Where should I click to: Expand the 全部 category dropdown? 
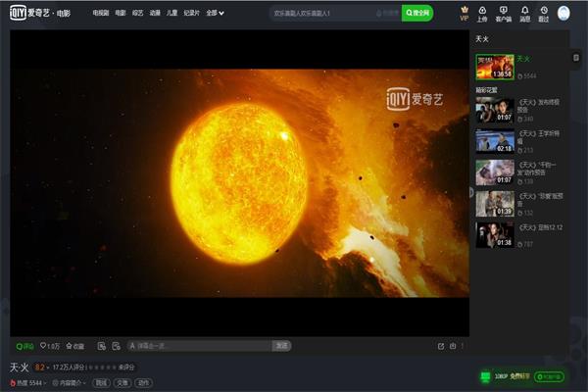pyautogui.click(x=215, y=14)
